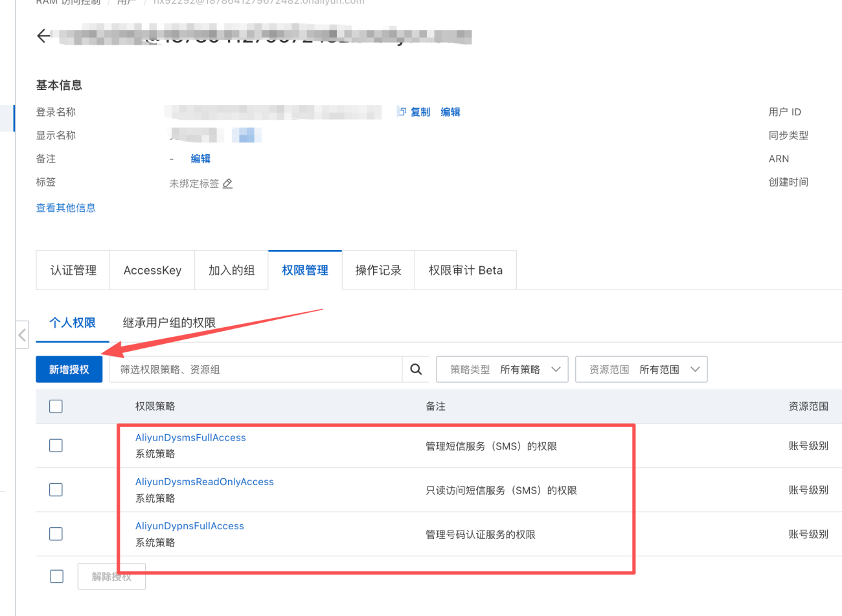
Task: Go back using the left arrow icon
Action: pos(43,36)
